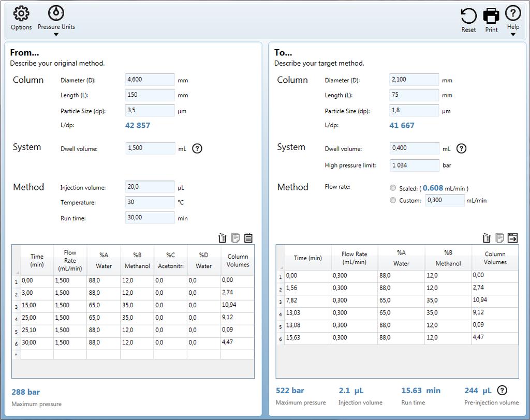Click the copy icon above the To gradient table
The width and height of the screenshot is (530, 420).
pos(499,238)
